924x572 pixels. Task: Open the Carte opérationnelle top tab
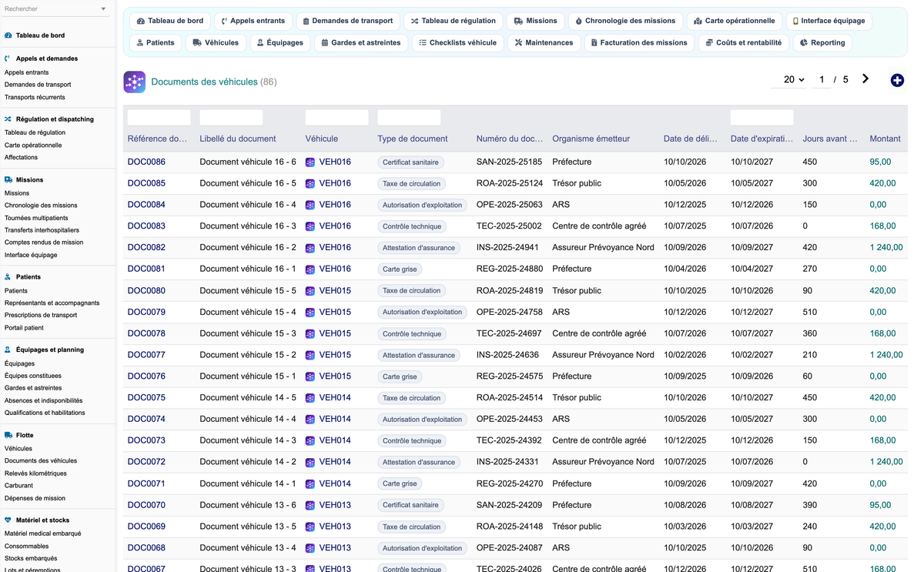[x=735, y=21]
